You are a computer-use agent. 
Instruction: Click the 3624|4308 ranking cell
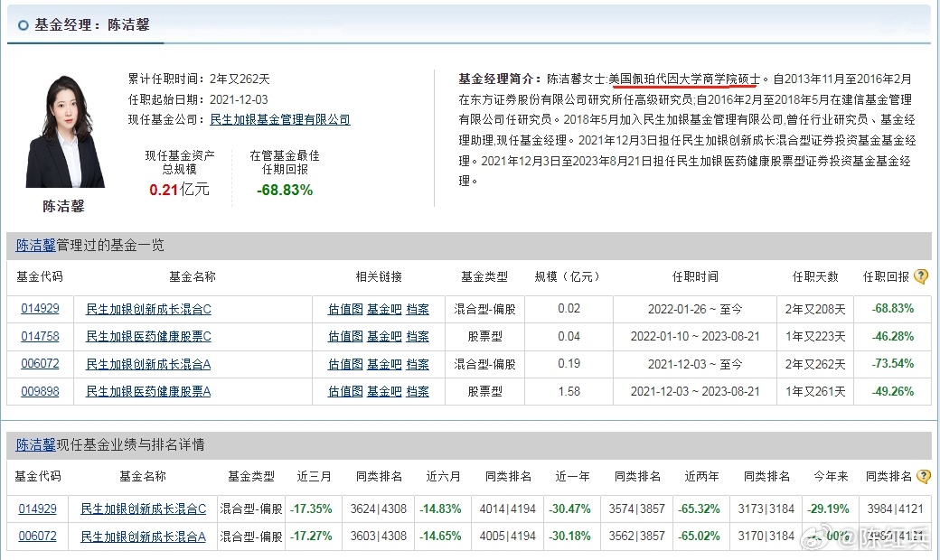[x=379, y=509]
